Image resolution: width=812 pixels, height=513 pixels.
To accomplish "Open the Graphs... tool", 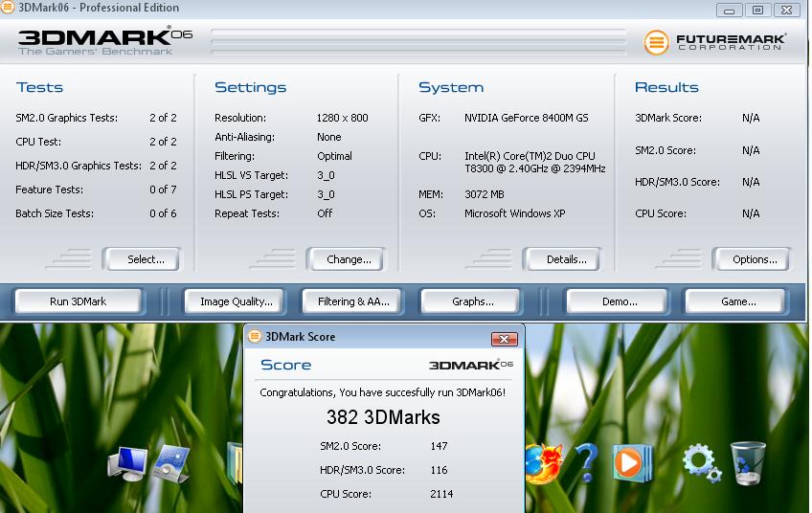I will [x=471, y=301].
